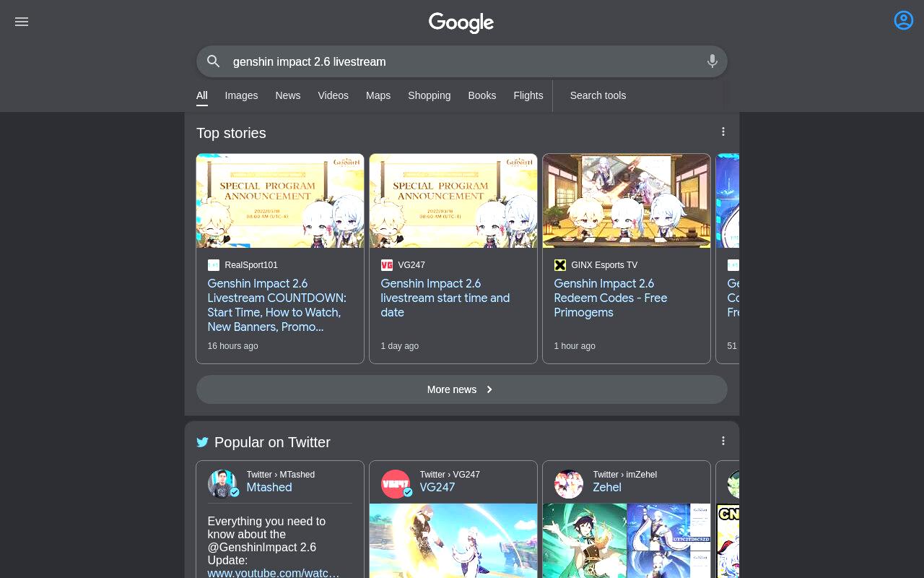The width and height of the screenshot is (924, 578).
Task: Click Mtashed profile avatar
Action: [222, 484]
